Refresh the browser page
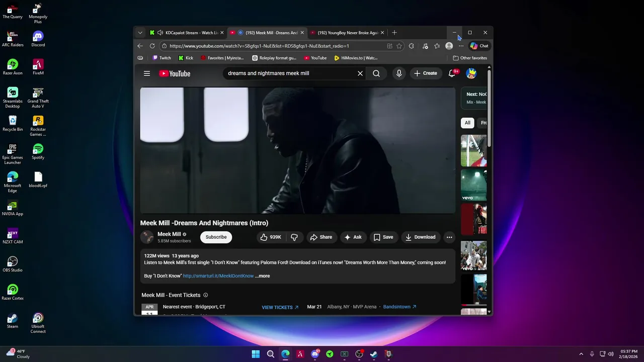 pos(152,46)
